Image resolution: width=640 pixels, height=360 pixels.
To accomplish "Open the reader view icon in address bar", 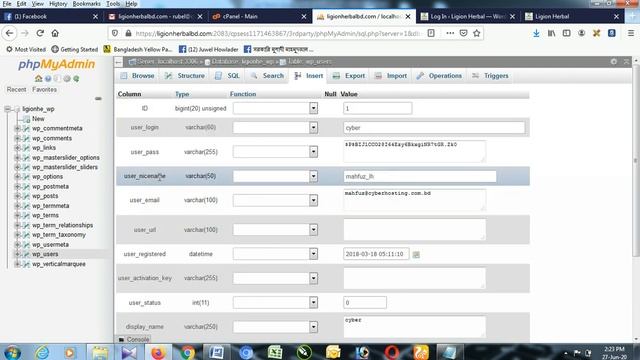I will click(x=431, y=33).
